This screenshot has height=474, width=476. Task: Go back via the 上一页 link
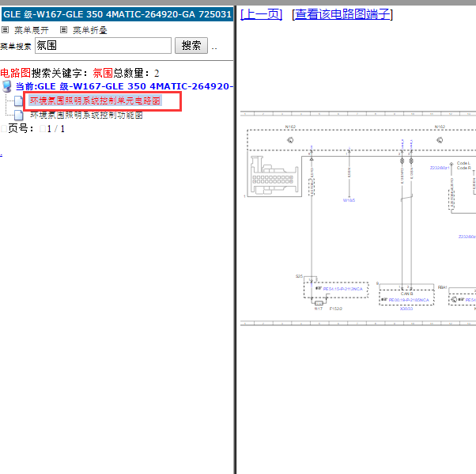262,14
